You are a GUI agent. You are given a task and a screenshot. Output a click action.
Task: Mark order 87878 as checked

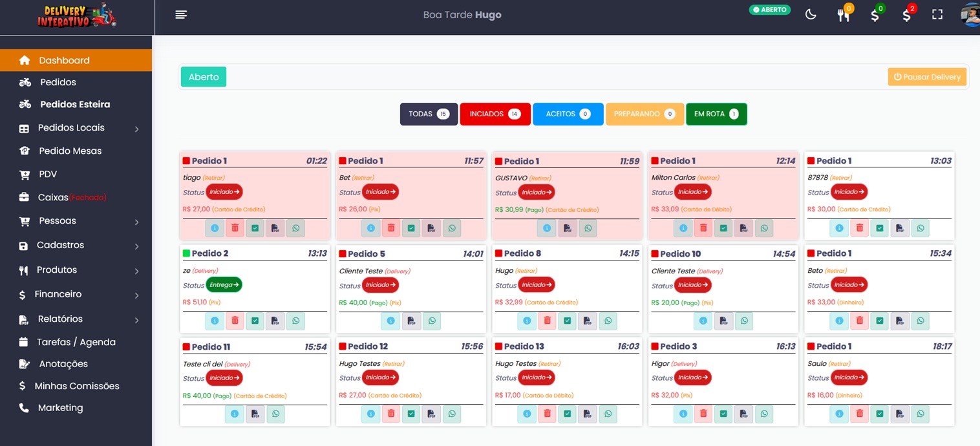879,228
